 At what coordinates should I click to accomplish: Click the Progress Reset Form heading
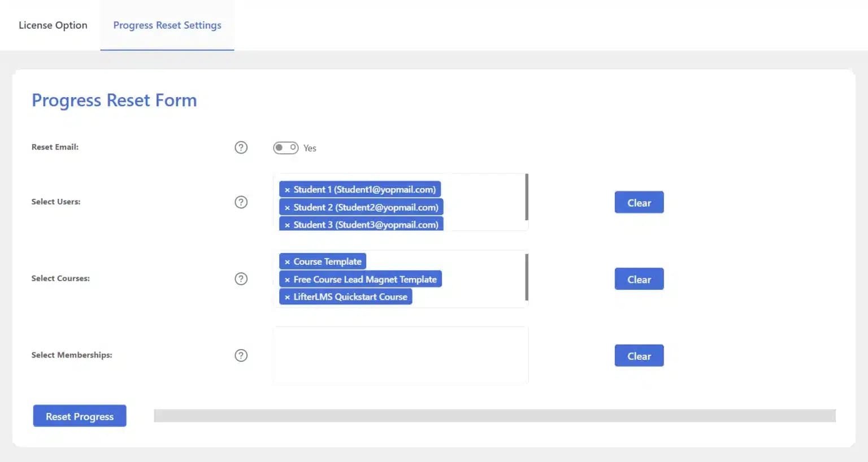point(114,100)
